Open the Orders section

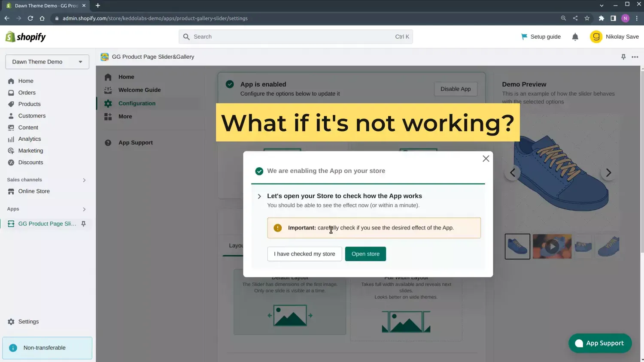(x=27, y=92)
